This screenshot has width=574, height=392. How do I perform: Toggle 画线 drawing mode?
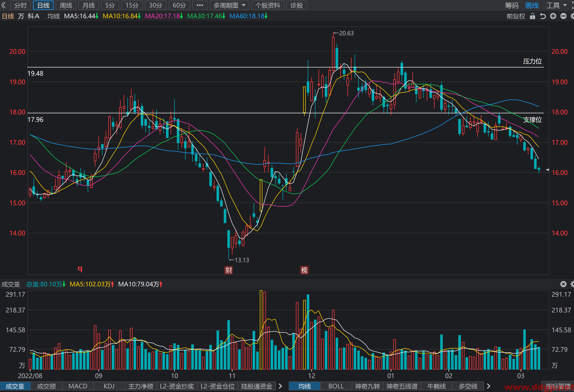pyautogui.click(x=532, y=5)
